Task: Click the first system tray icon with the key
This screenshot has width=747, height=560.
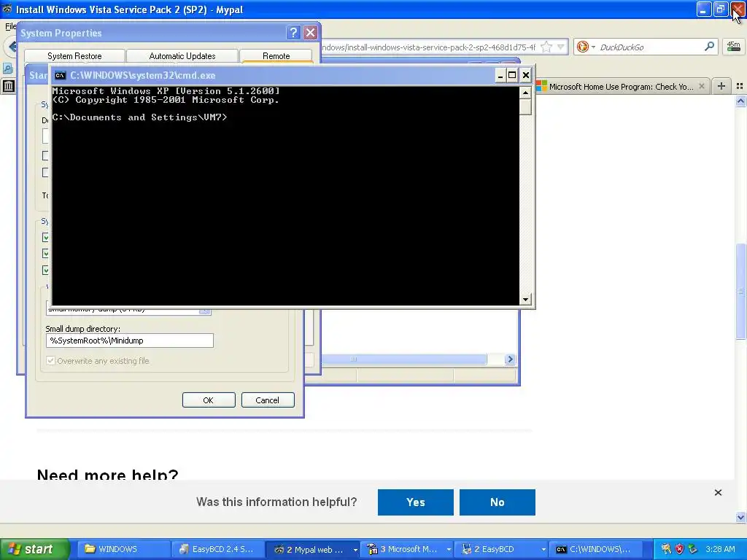Action: point(666,549)
